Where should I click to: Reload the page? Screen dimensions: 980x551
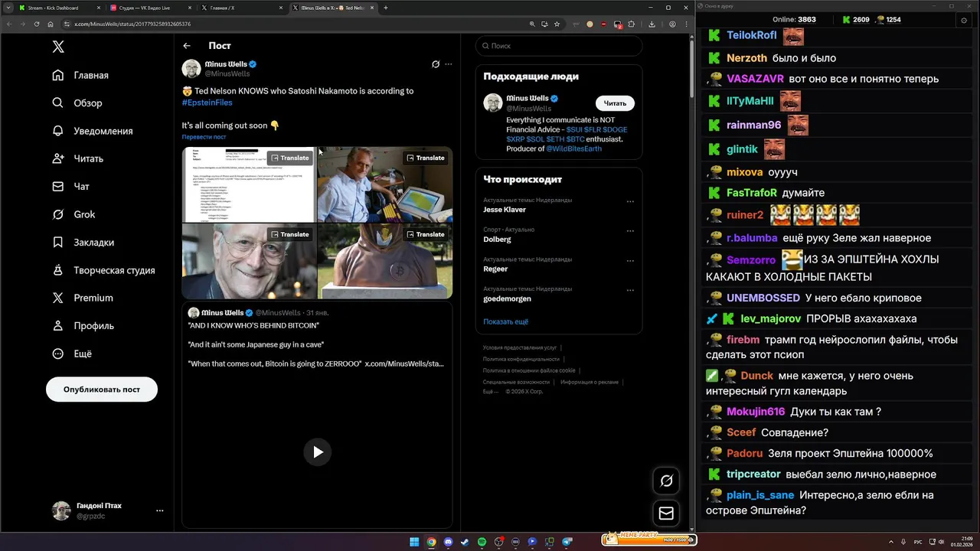[x=36, y=24]
